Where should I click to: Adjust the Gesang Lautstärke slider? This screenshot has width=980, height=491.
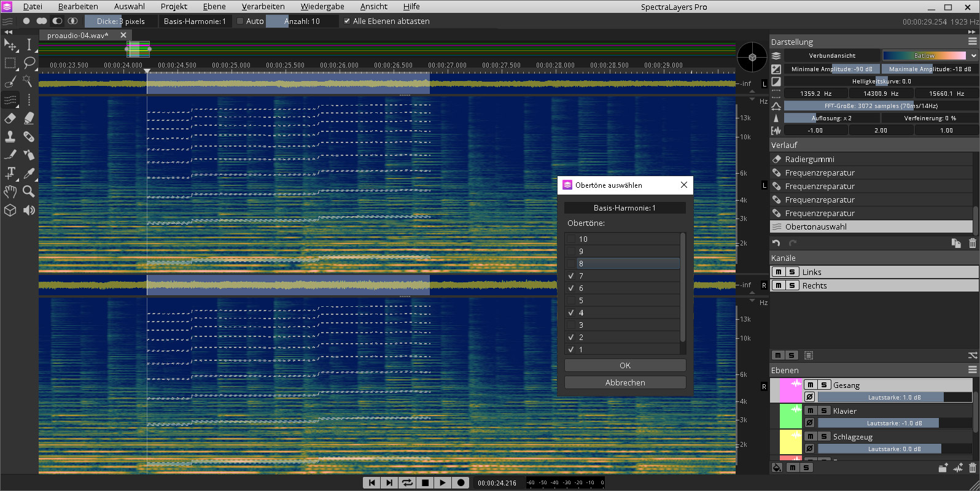point(894,397)
